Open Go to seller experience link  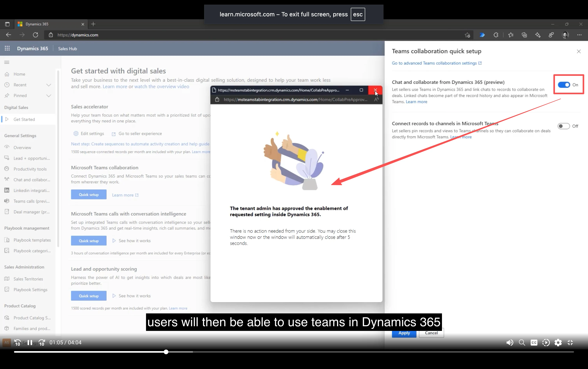[137, 134]
